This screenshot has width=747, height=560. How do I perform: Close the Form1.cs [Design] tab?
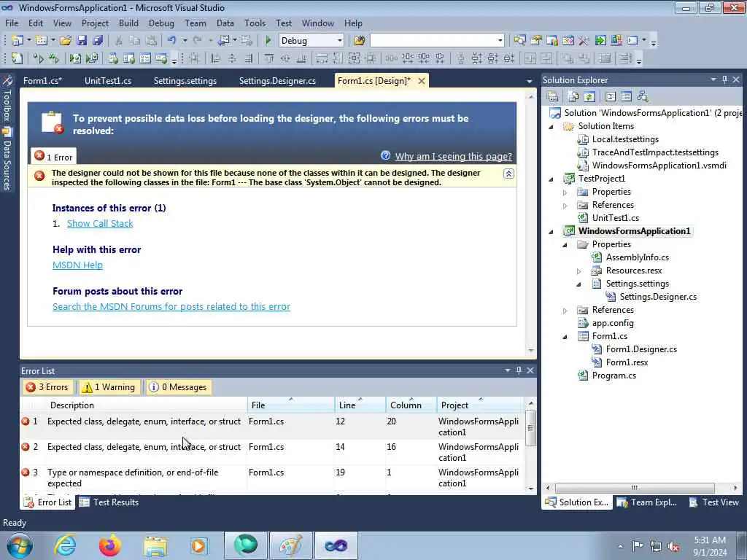422,81
